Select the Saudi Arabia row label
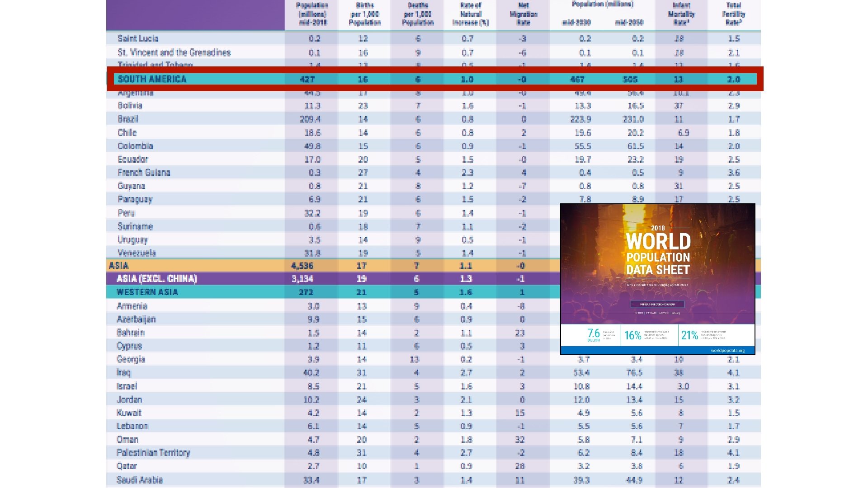Screen dimensions: 868x488 point(140,480)
